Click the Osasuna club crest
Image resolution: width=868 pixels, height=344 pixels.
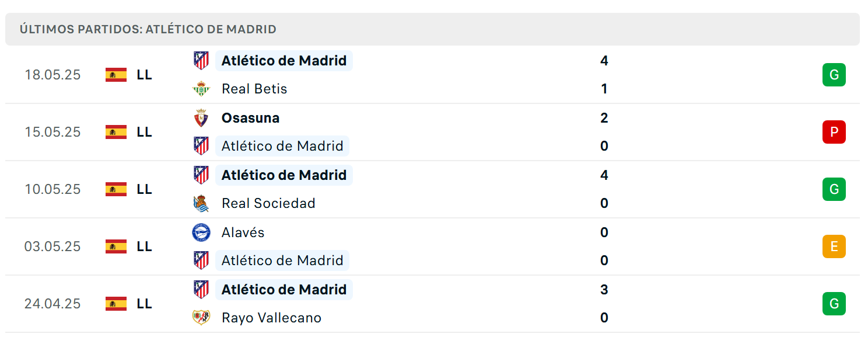201,118
